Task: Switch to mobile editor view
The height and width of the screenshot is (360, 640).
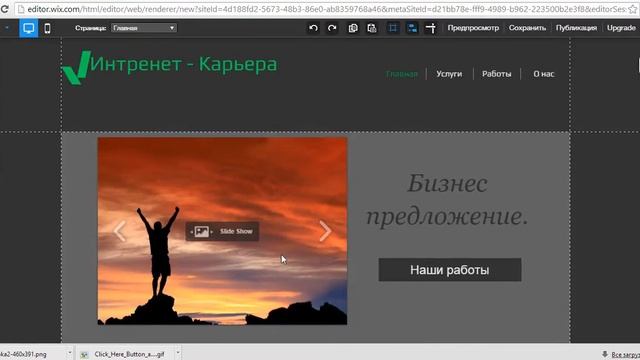Action: pos(47,28)
